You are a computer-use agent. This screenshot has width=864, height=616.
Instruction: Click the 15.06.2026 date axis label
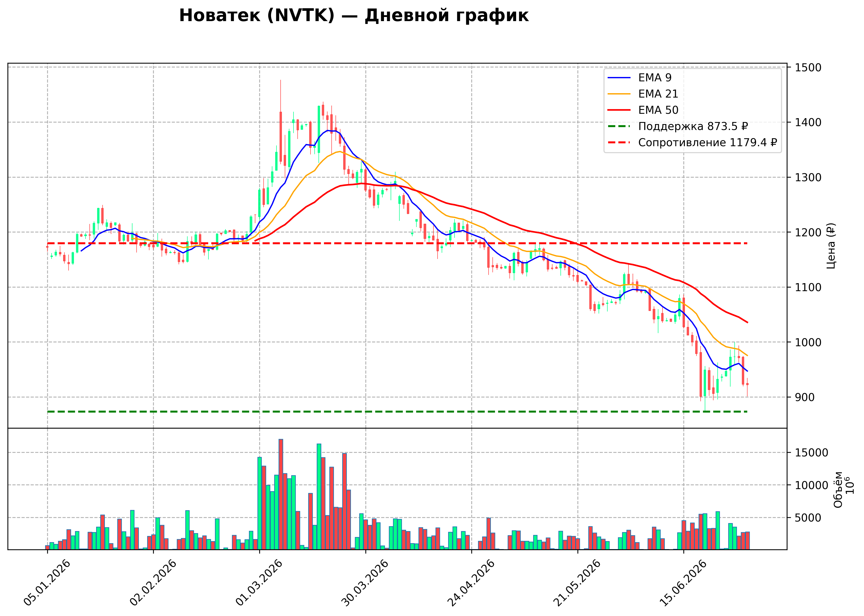pyautogui.click(x=683, y=583)
